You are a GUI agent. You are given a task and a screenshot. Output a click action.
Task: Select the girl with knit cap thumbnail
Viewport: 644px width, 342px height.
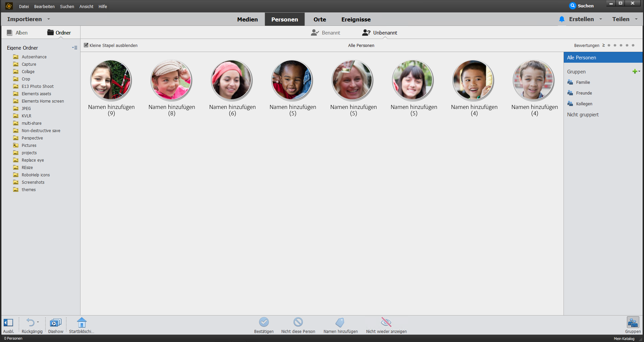171,80
